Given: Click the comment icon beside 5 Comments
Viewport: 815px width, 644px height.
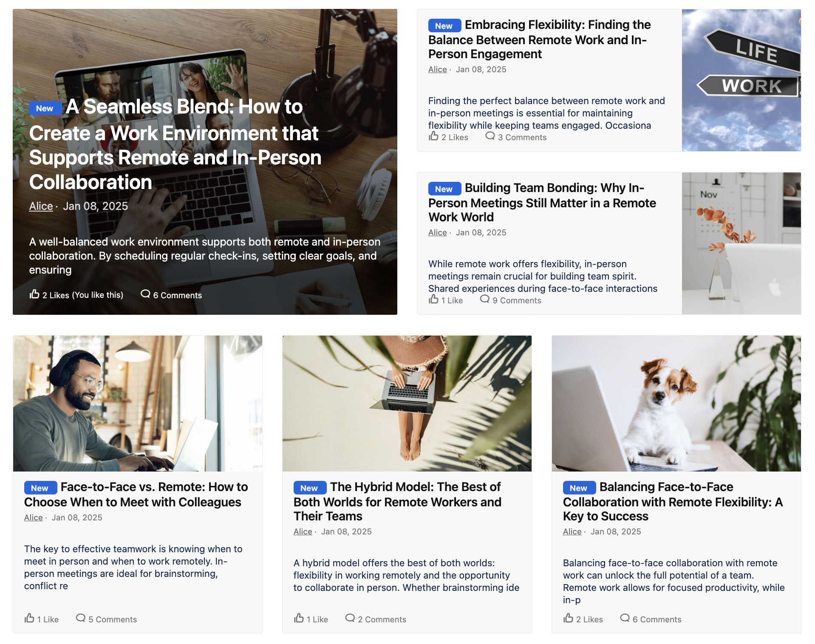Looking at the screenshot, I should pyautogui.click(x=81, y=618).
